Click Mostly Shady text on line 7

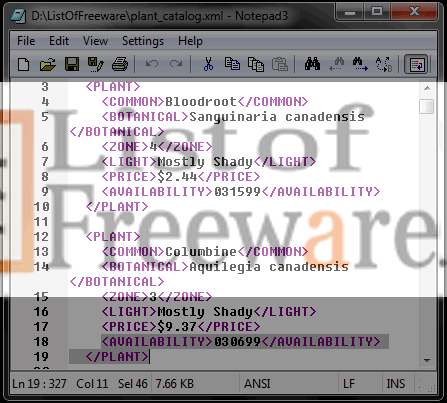[x=205, y=162]
